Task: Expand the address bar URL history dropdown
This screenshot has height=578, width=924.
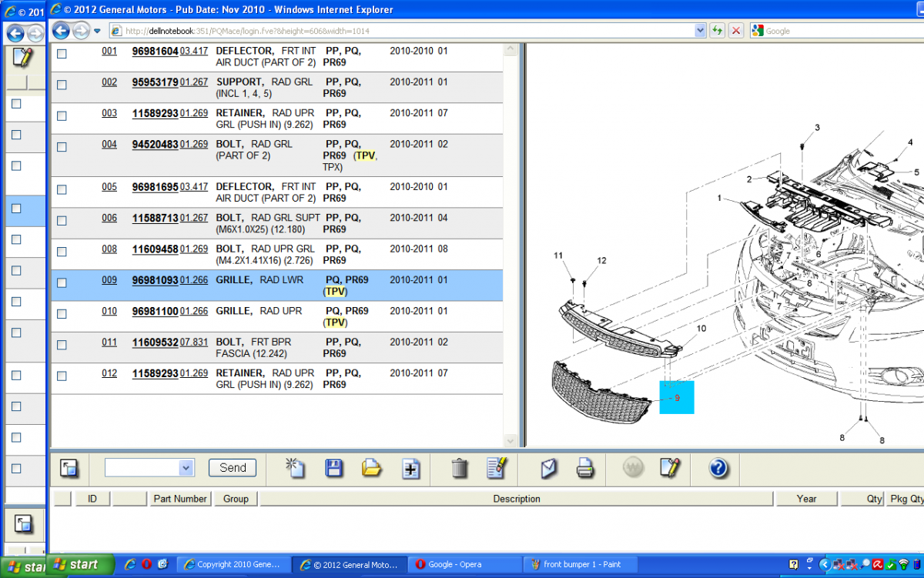Action: pos(700,31)
